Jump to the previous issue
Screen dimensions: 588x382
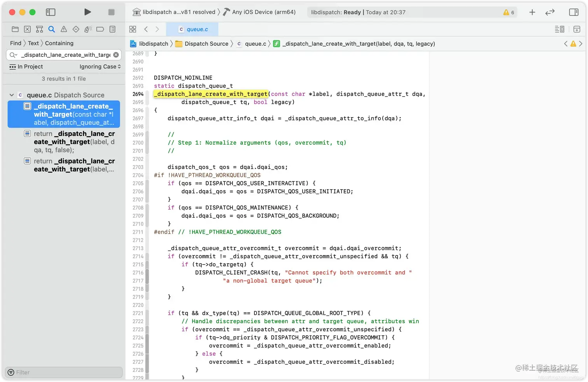[x=566, y=44]
